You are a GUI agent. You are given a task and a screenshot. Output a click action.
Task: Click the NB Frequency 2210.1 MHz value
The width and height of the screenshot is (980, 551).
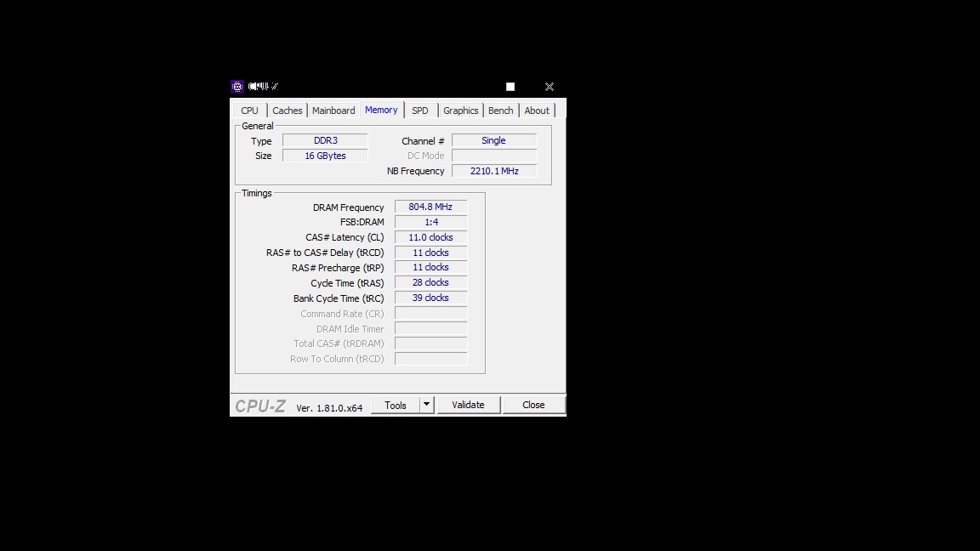click(493, 171)
